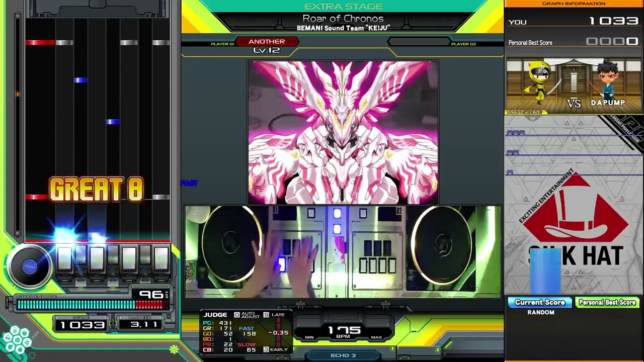Click the FAST 158 counter in the judge panel
The height and width of the screenshot is (362, 644).
point(247,331)
